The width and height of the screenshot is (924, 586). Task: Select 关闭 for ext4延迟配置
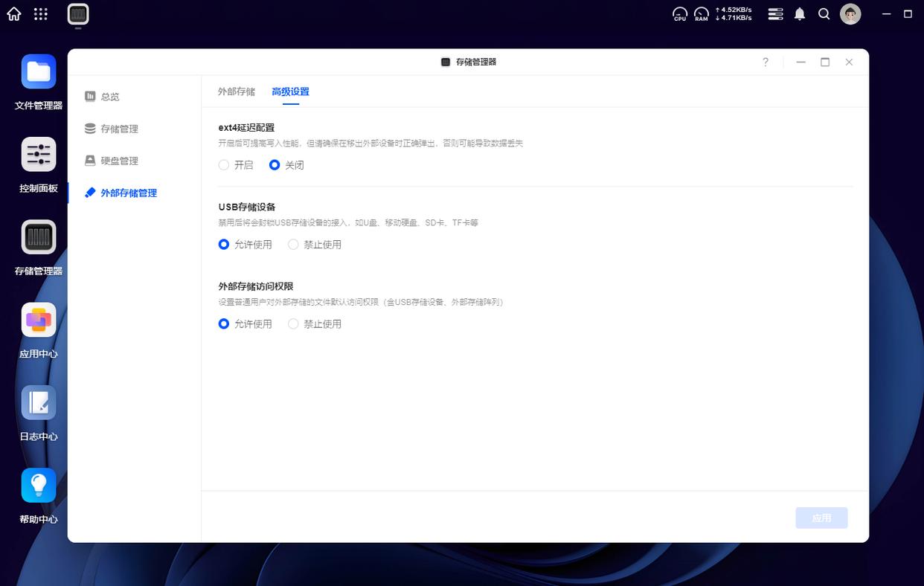click(x=275, y=165)
